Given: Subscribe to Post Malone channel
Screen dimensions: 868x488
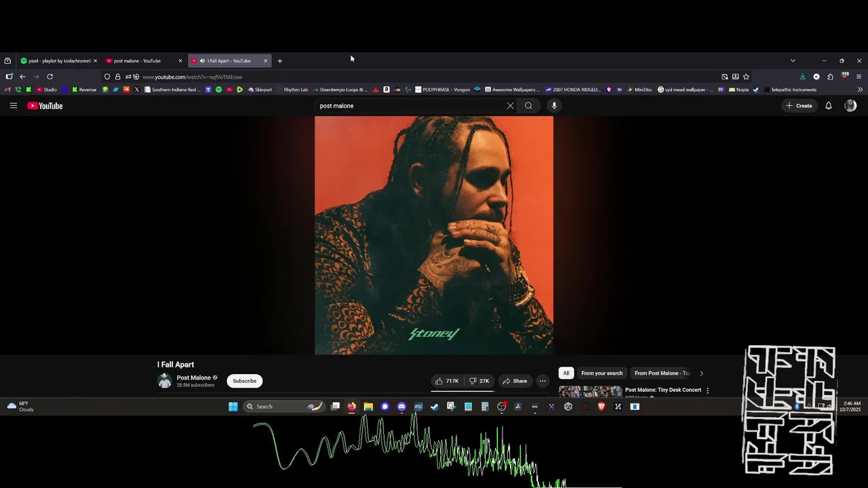Looking at the screenshot, I should [x=244, y=381].
